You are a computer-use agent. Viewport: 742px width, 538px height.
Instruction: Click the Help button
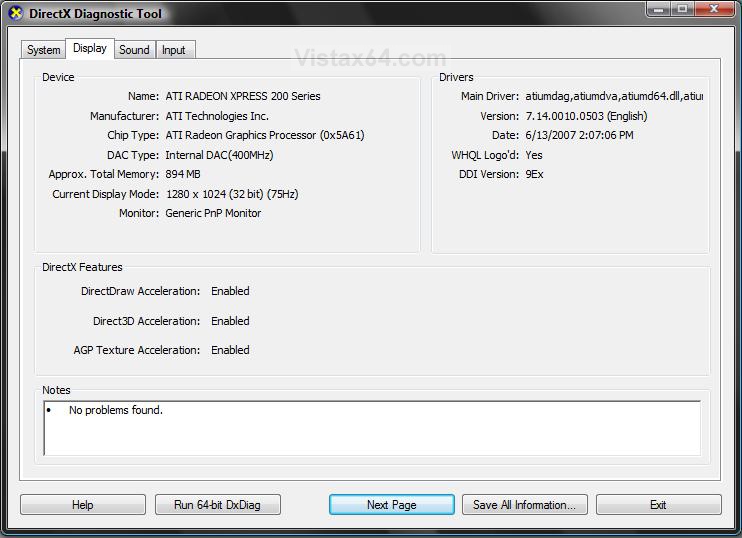[83, 505]
